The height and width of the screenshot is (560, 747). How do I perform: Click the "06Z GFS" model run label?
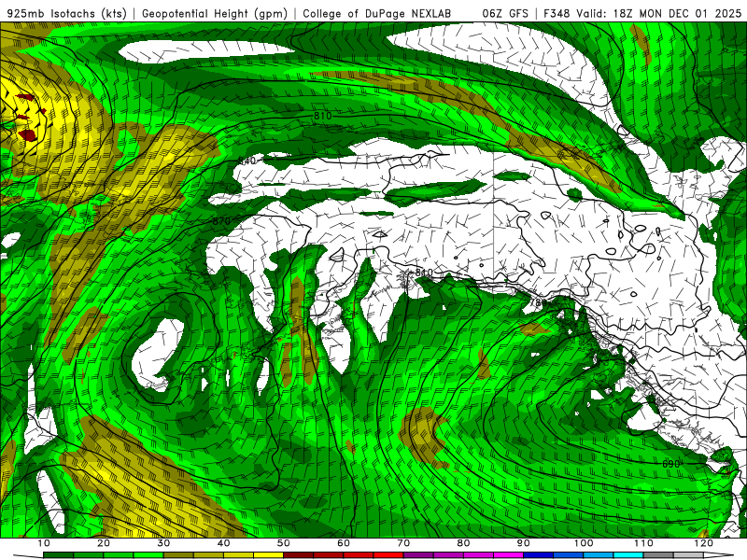tap(505, 13)
